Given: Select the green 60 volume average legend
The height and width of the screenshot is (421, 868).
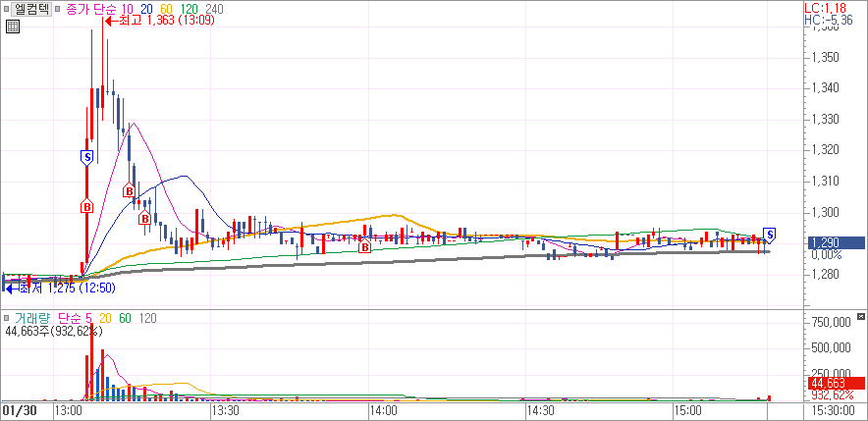Looking at the screenshot, I should click(126, 318).
